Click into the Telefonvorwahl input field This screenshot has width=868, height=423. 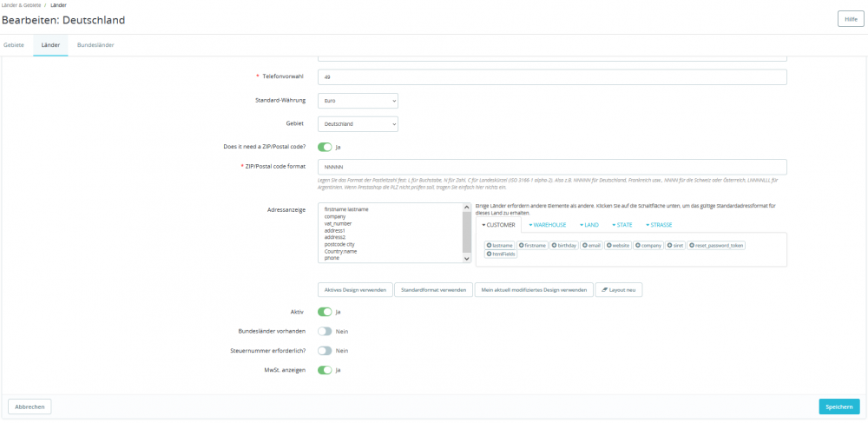(x=552, y=77)
